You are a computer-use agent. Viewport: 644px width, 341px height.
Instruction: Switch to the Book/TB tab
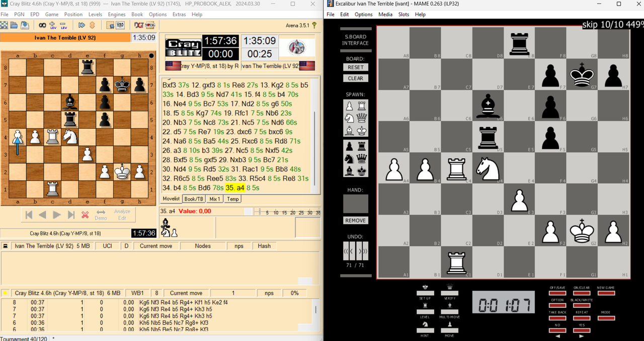(193, 199)
